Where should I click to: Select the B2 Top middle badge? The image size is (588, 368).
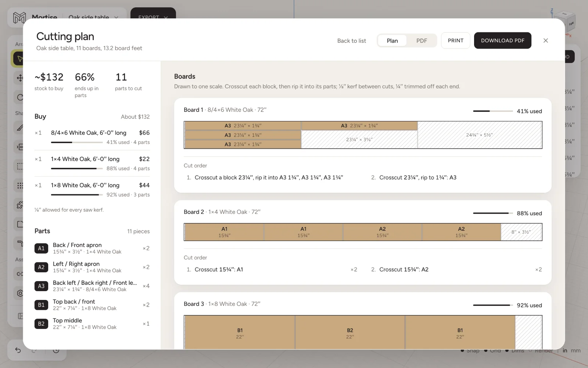[41, 324]
